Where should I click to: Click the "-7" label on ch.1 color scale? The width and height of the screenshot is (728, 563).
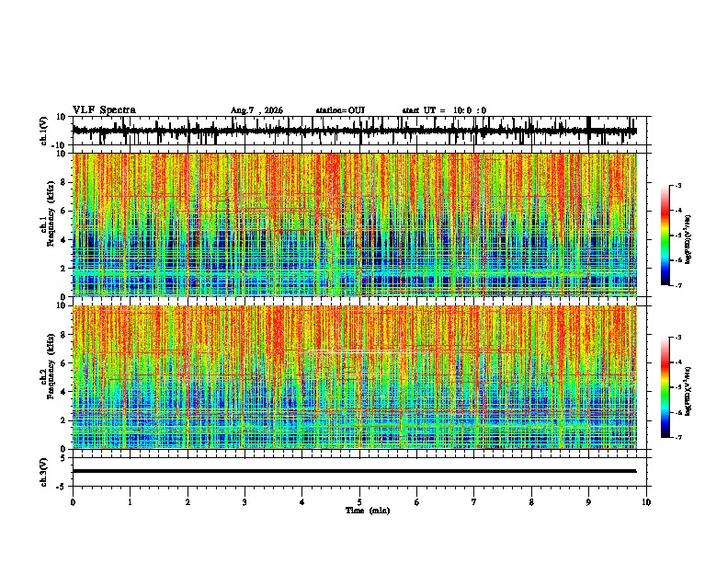coord(677,285)
